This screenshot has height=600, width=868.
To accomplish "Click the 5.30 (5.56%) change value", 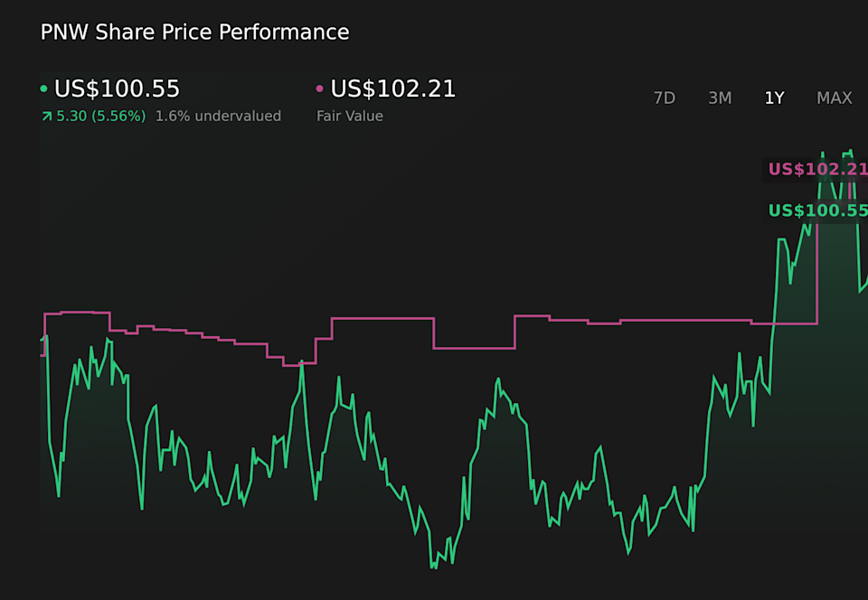I will click(100, 117).
